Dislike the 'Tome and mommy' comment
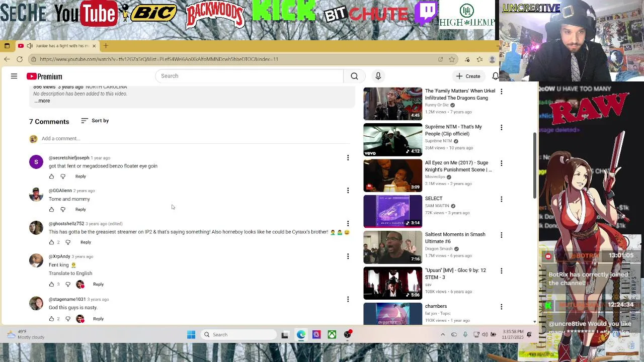This screenshot has width=644, height=362. [63, 209]
